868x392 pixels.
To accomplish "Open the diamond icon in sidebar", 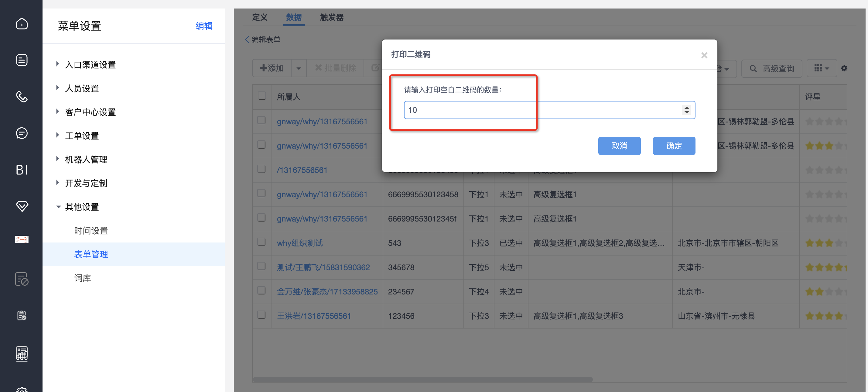I will point(22,206).
